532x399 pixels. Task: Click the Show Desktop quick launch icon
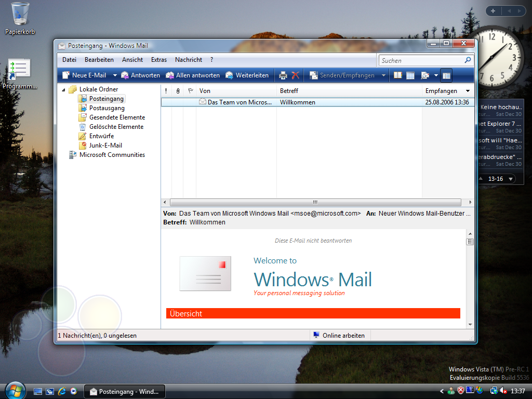37,392
